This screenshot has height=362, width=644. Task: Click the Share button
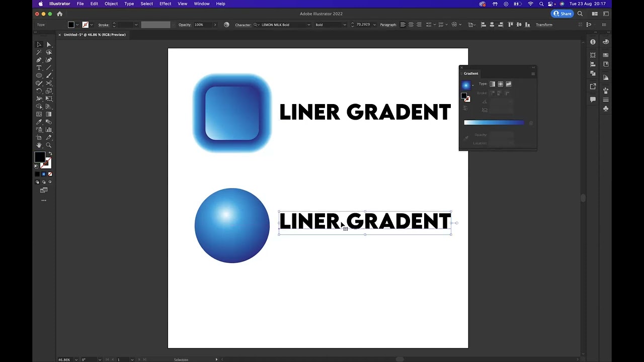click(x=562, y=14)
